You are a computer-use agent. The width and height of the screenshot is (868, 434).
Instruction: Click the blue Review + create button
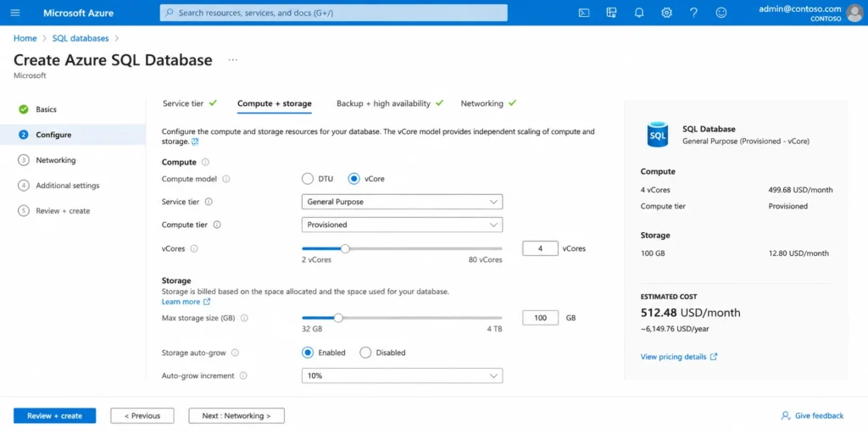[x=55, y=415]
